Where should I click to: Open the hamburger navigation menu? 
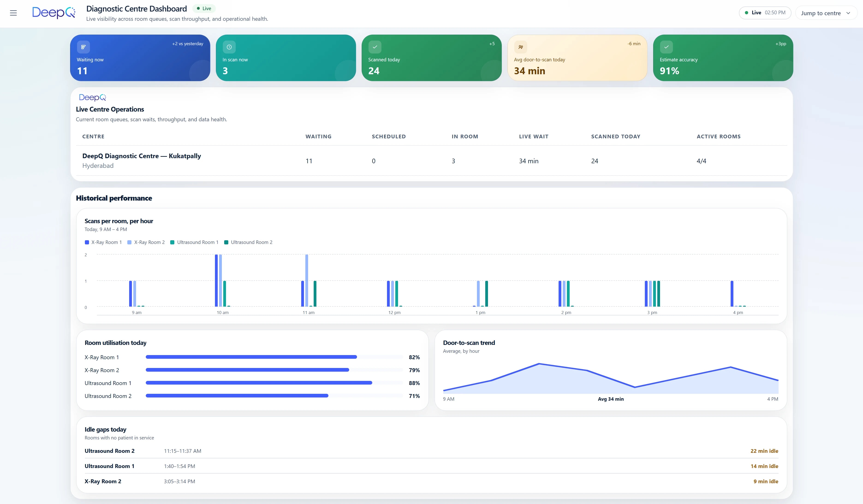pyautogui.click(x=13, y=13)
